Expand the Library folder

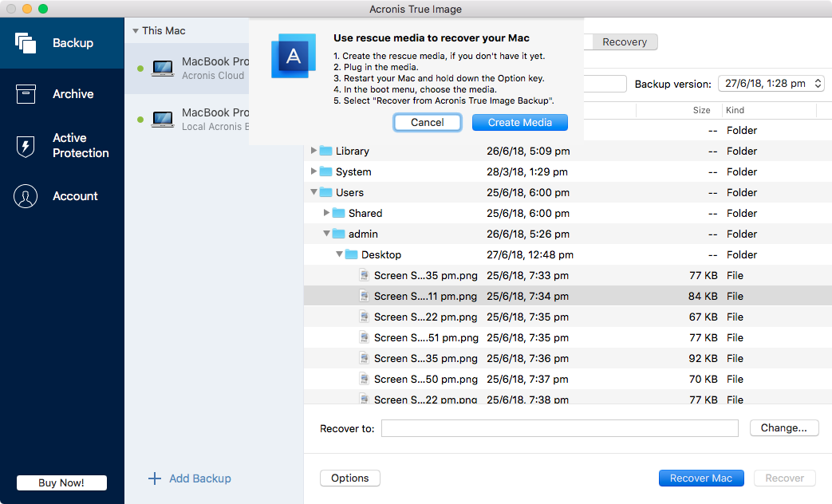(x=313, y=151)
